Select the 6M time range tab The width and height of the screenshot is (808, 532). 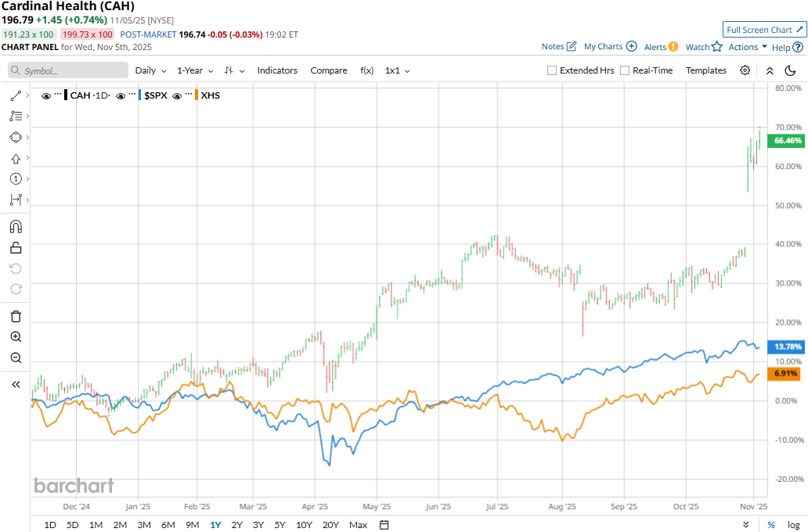tap(168, 524)
